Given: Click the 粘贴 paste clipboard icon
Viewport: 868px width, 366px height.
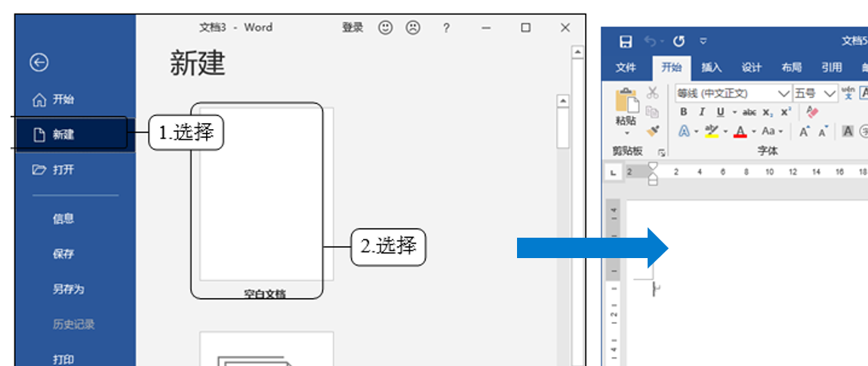Looking at the screenshot, I should (626, 101).
